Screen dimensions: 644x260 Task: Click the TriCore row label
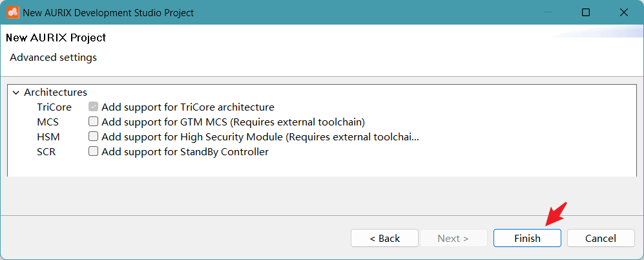[54, 107]
